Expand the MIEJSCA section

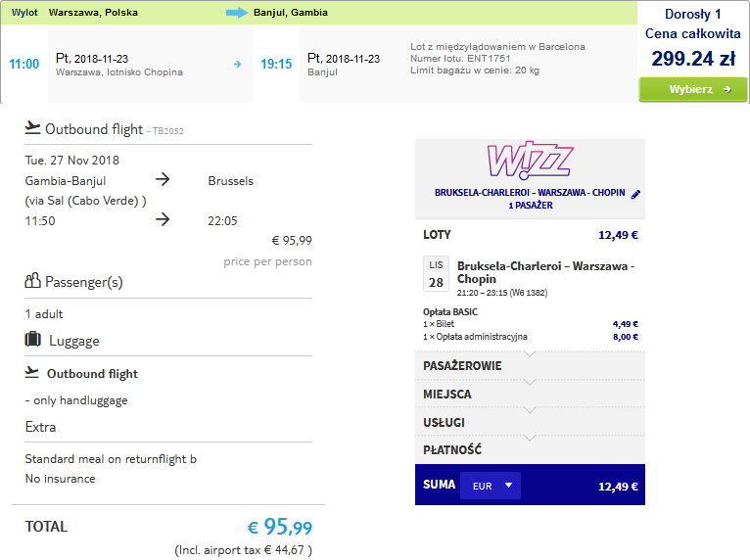[530, 395]
